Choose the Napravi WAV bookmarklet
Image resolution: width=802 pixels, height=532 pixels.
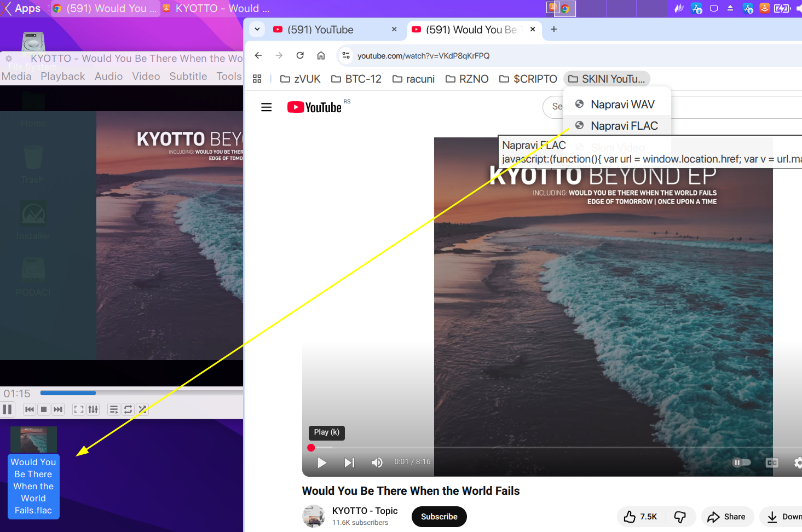point(617,105)
